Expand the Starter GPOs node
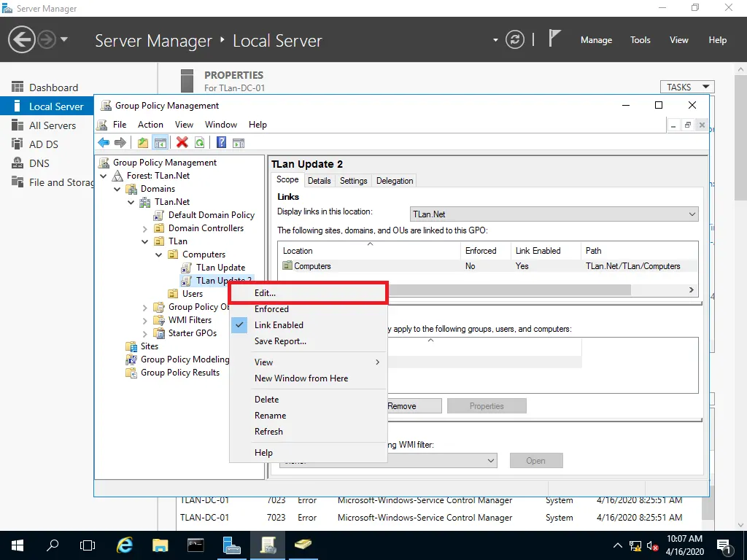Screen dimensions: 747x560 coord(145,334)
